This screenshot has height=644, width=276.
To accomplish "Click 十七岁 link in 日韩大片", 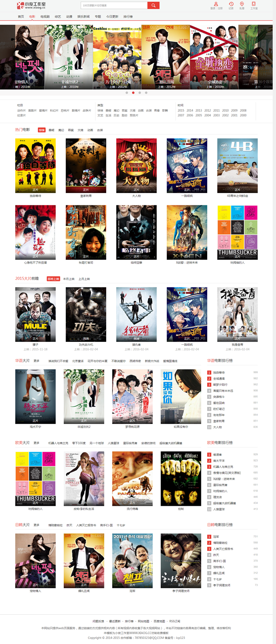I will (x=121, y=525).
